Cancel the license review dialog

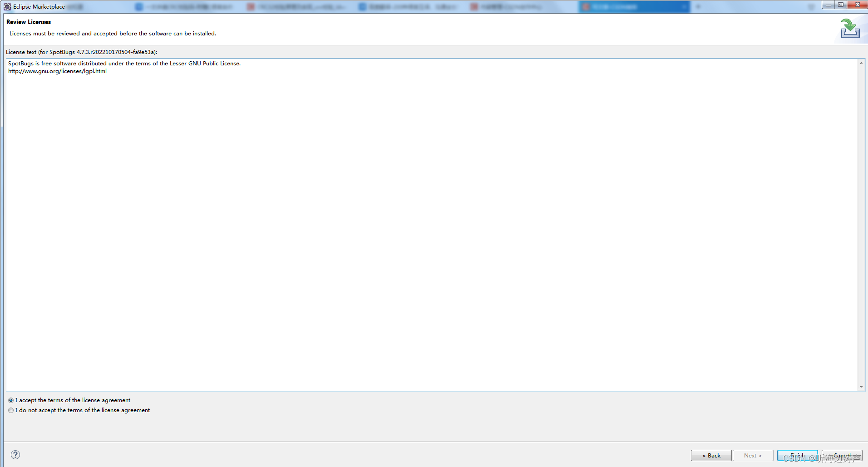tap(842, 455)
